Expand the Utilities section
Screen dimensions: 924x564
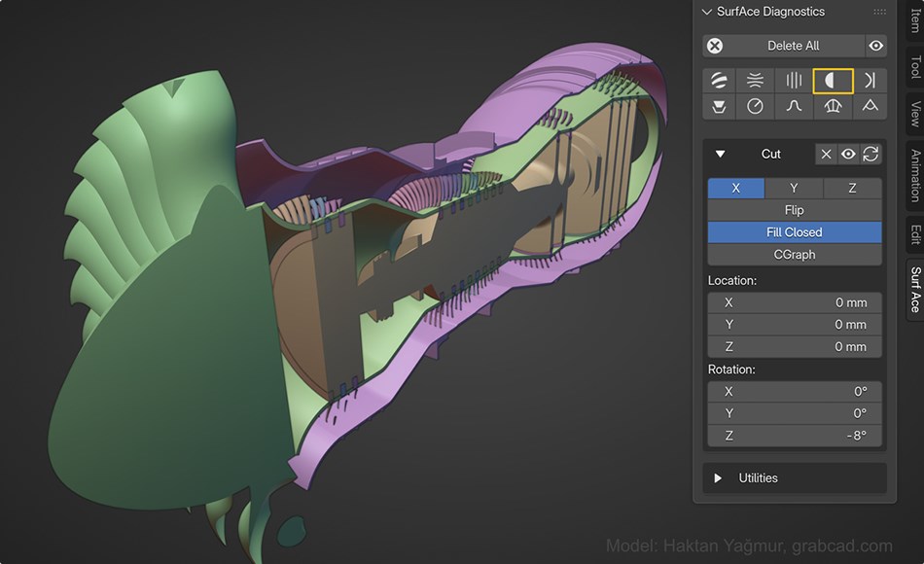pos(721,477)
